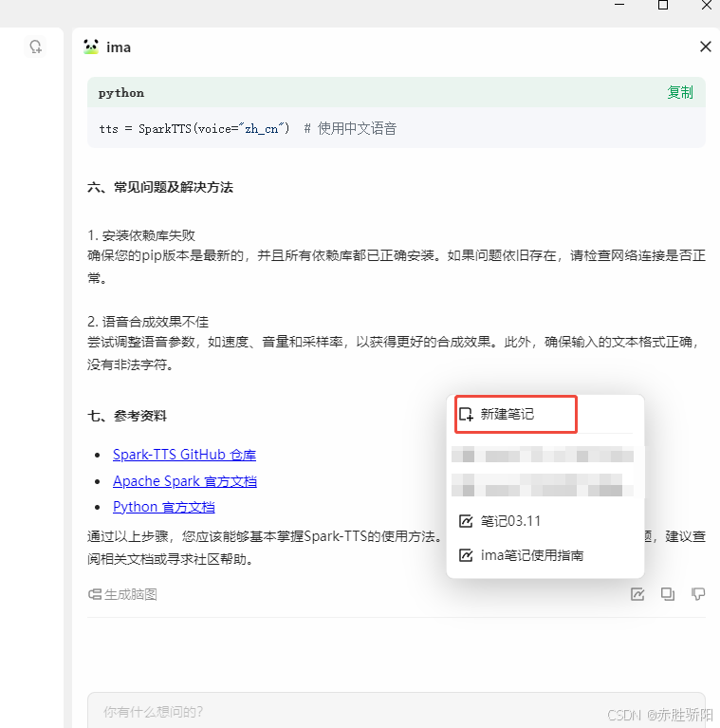Click the edit icon beside 笔记03.11
The width and height of the screenshot is (720, 728).
(x=466, y=521)
